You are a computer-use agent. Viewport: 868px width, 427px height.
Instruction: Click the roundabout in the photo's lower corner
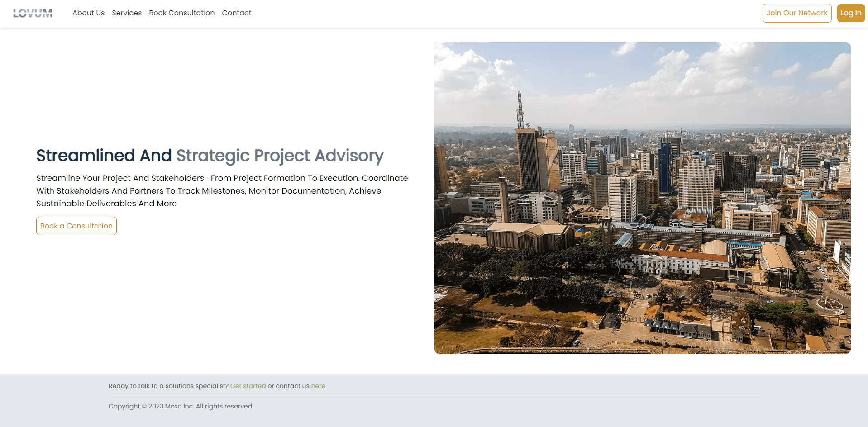tap(830, 304)
